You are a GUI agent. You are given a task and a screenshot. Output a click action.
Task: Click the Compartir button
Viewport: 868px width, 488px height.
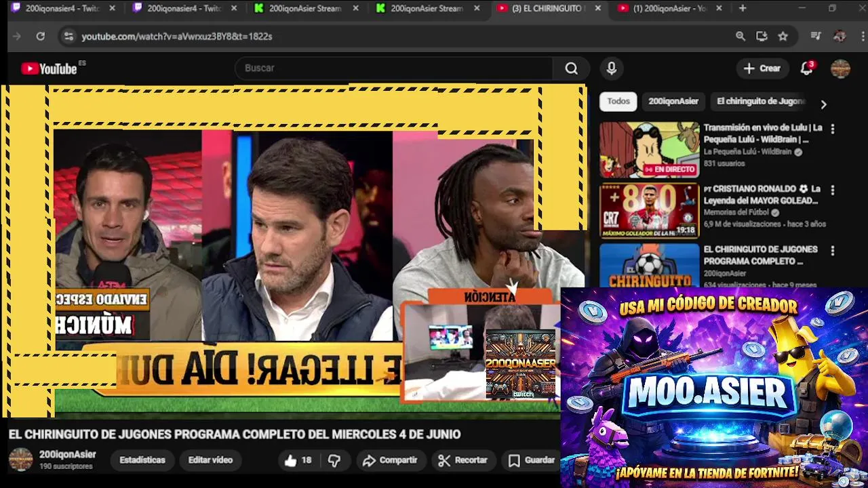pos(390,460)
